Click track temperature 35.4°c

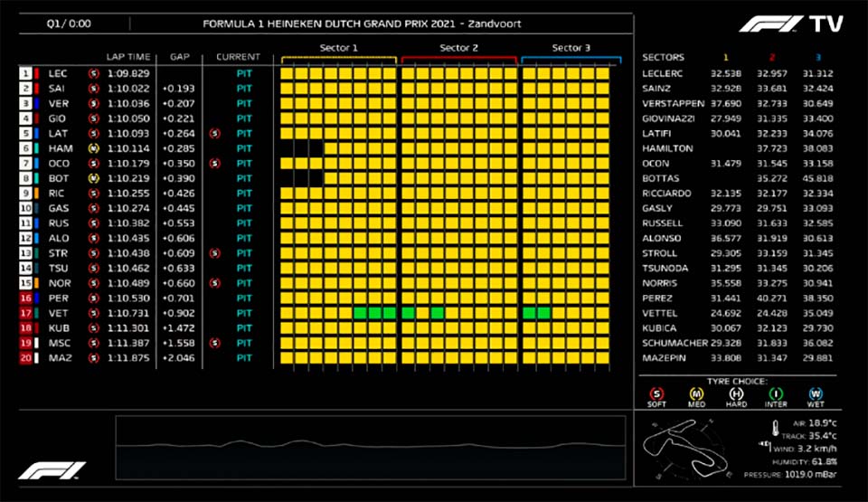coord(823,435)
